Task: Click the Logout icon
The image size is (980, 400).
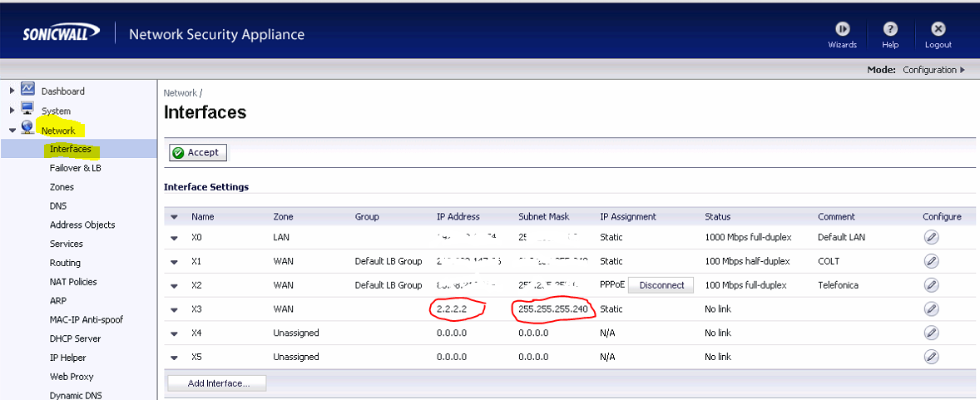Action: coord(938,29)
